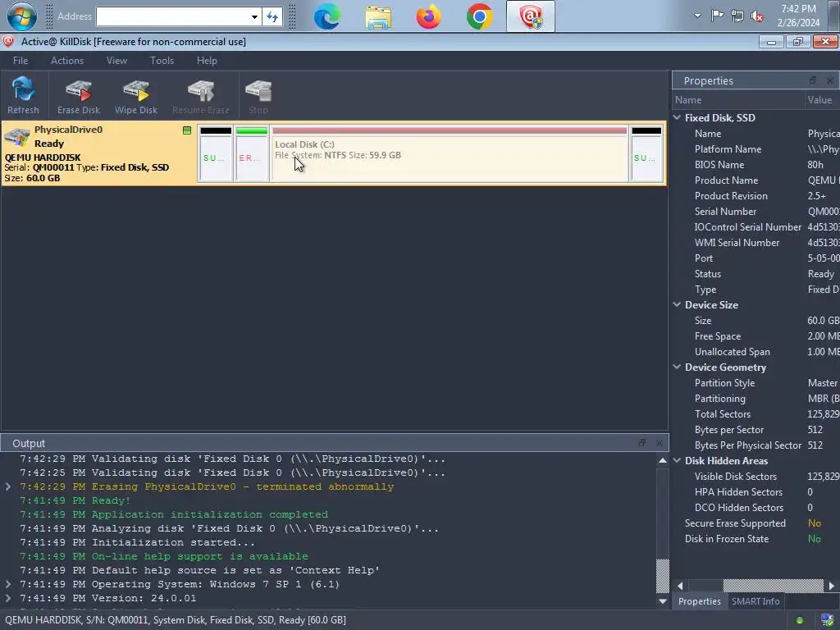This screenshot has width=840, height=630.
Task: Select 'On-line help support is available' line
Action: click(x=164, y=556)
